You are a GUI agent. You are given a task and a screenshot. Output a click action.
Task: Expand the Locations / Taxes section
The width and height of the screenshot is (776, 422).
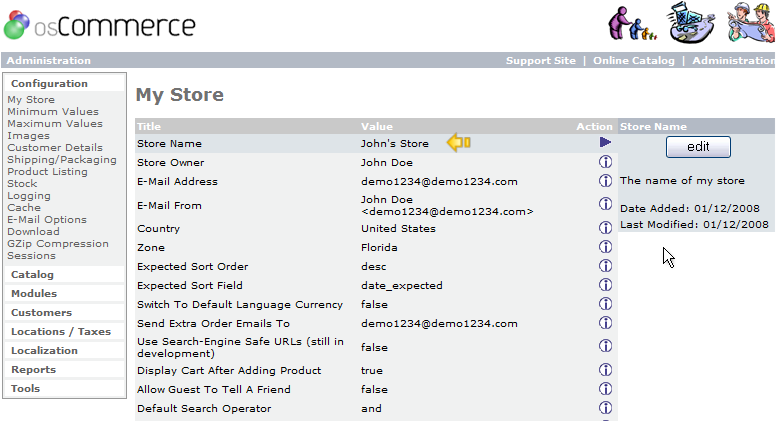(61, 332)
